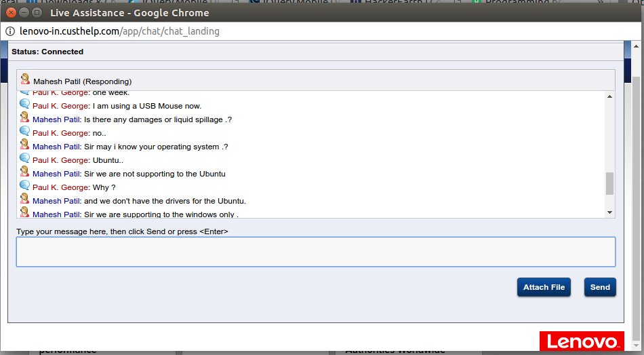Click agent icon beside 'don't have the drivers' message

24,199
